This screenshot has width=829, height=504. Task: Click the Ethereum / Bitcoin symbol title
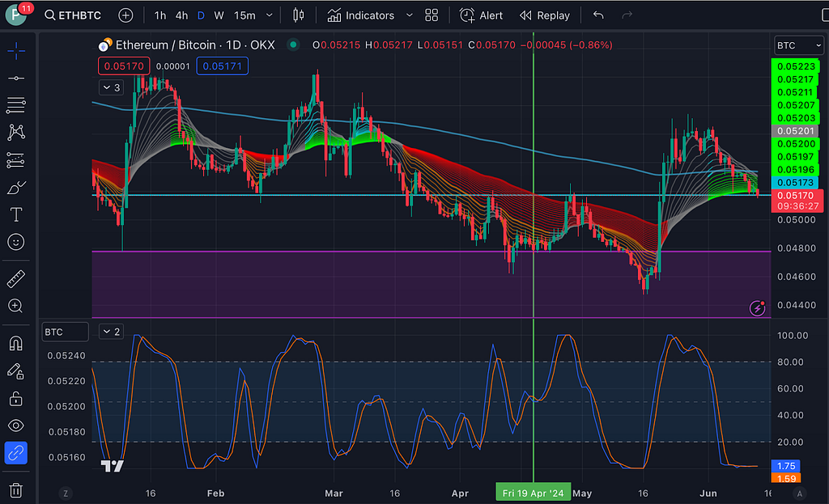(x=195, y=45)
